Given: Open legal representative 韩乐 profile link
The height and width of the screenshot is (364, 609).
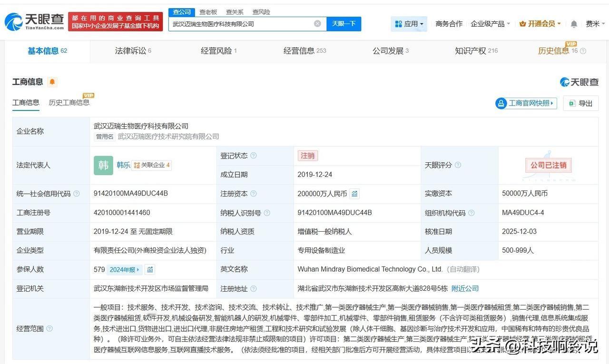Looking at the screenshot, I should click(124, 165).
